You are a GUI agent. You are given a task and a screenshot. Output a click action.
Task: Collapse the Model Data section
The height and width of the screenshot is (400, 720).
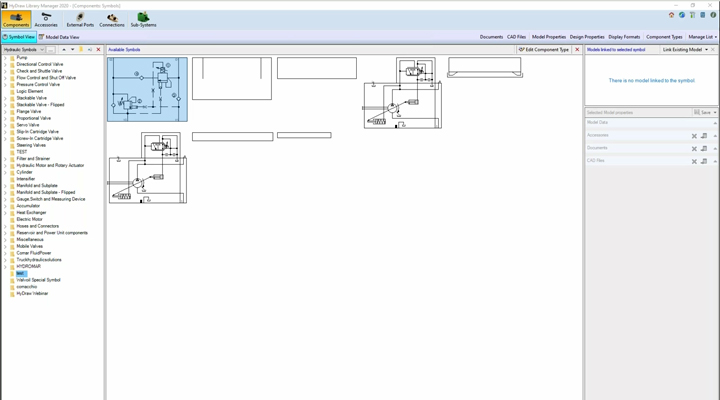tap(715, 123)
